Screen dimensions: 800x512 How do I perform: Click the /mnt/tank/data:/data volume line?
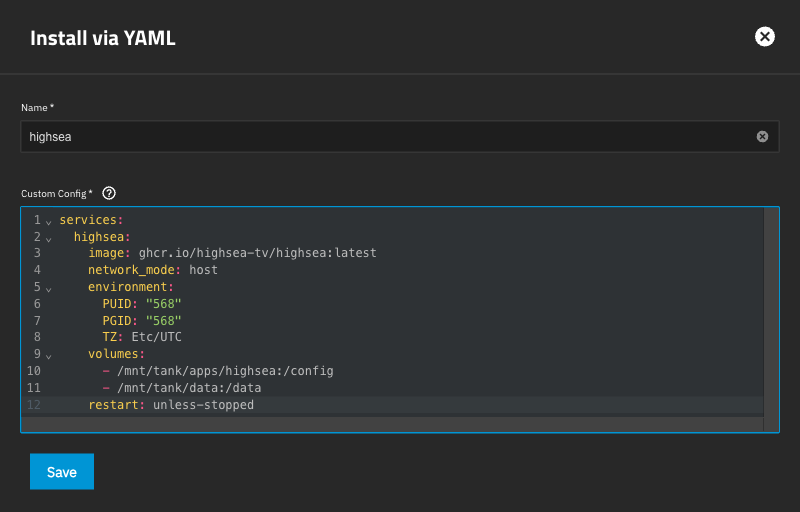(182, 388)
